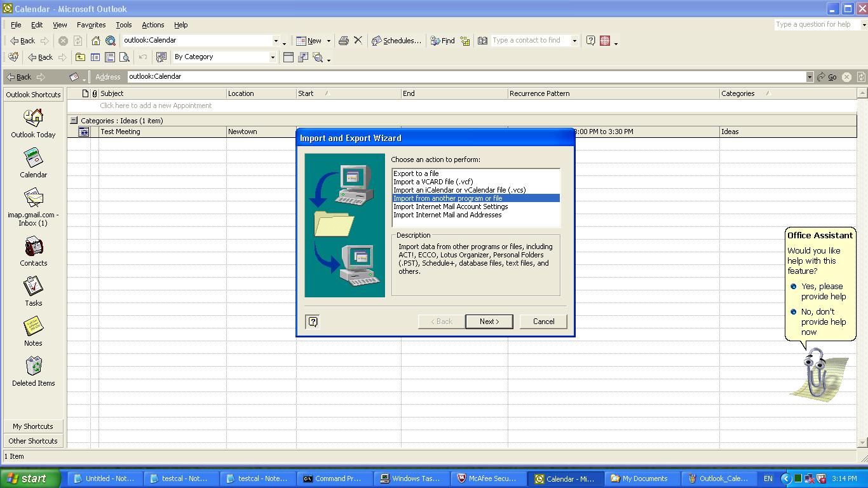Click Cancel in Import and Export Wizard
Viewport: 868px width, 488px height.
pos(543,322)
